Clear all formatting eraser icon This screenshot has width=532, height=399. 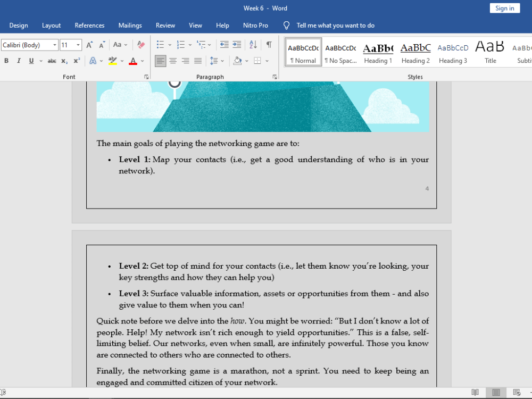point(141,45)
